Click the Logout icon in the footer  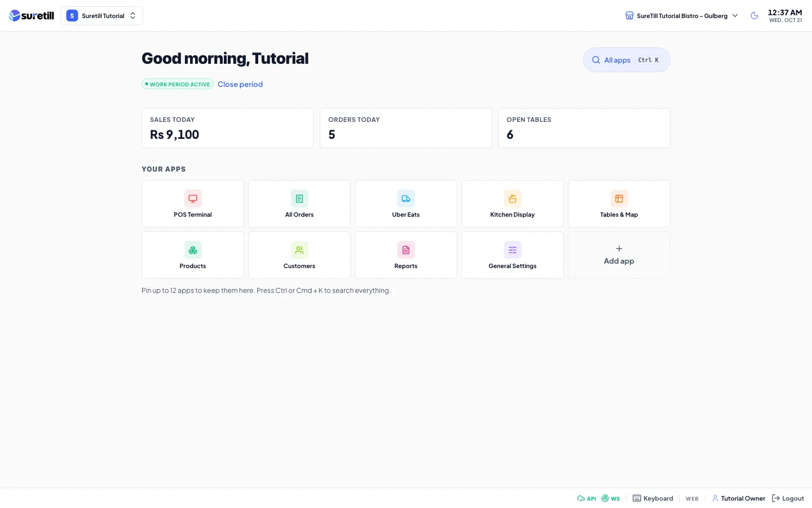pos(776,498)
